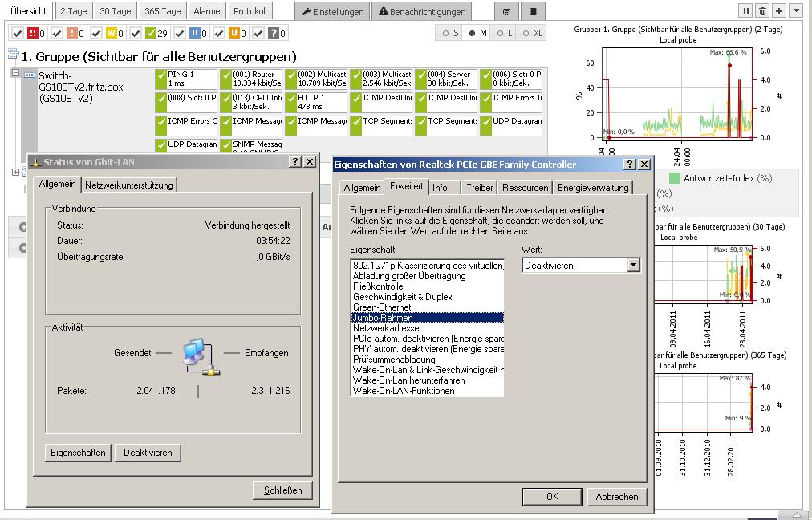Click the trash delete icon
Image resolution: width=812 pixels, height=520 pixels.
click(x=762, y=11)
